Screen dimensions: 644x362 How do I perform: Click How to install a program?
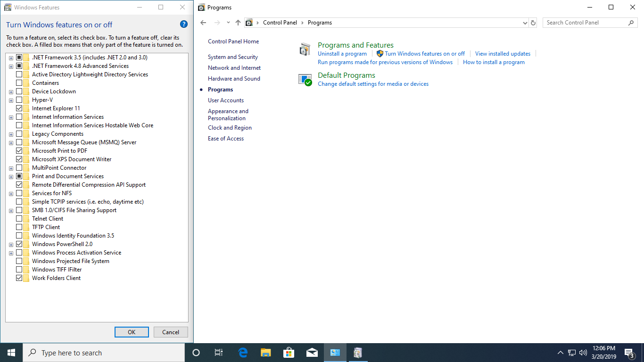point(494,62)
